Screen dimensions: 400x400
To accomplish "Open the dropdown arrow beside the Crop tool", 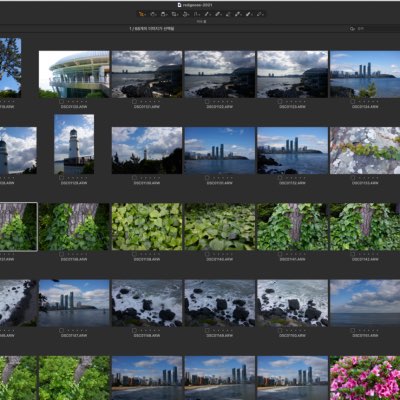I will 178,15.
